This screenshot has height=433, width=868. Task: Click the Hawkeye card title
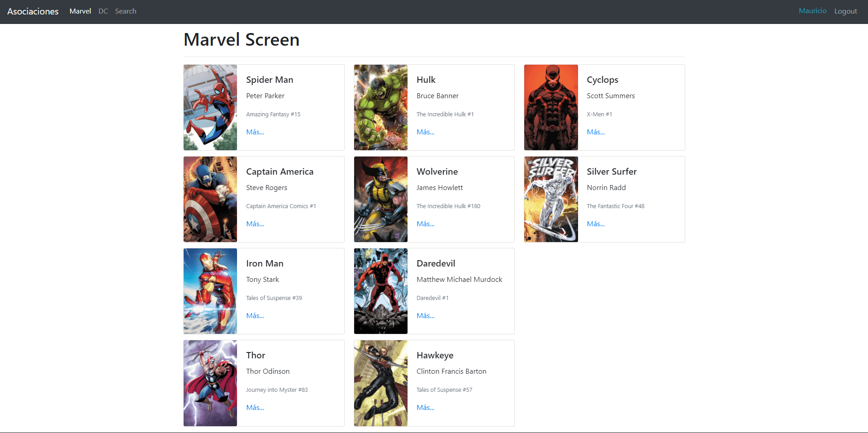(435, 356)
